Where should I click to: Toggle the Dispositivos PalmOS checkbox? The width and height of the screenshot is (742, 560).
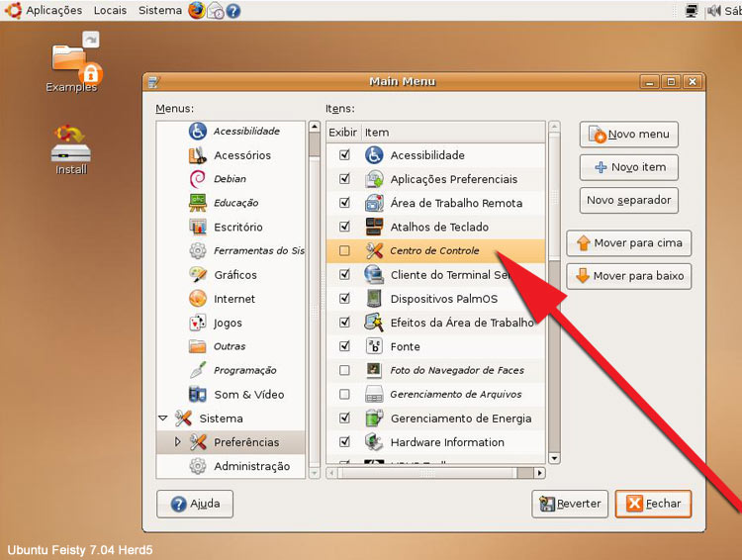(x=344, y=298)
